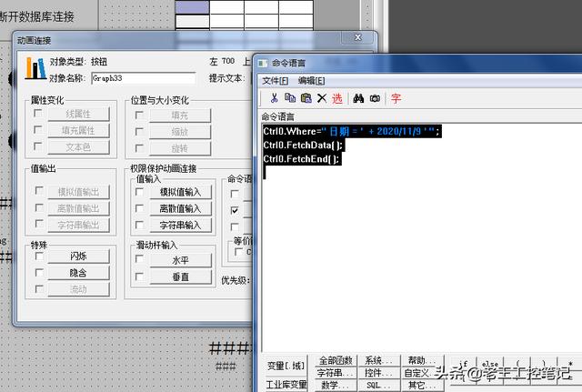
Task: Click the 模拟值输入 button
Action: pos(180,192)
